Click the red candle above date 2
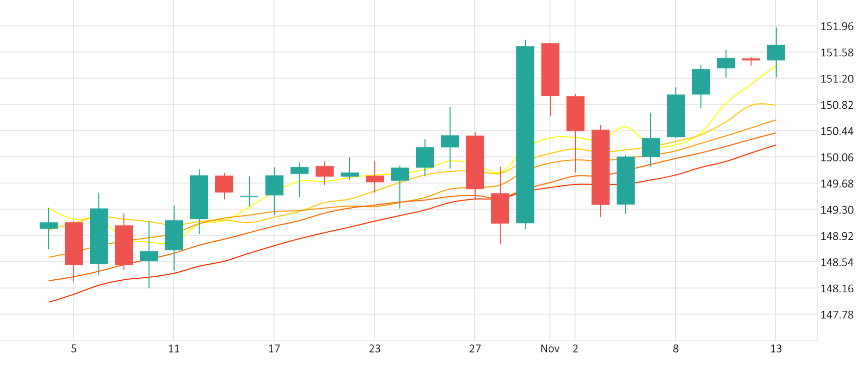 [x=575, y=113]
